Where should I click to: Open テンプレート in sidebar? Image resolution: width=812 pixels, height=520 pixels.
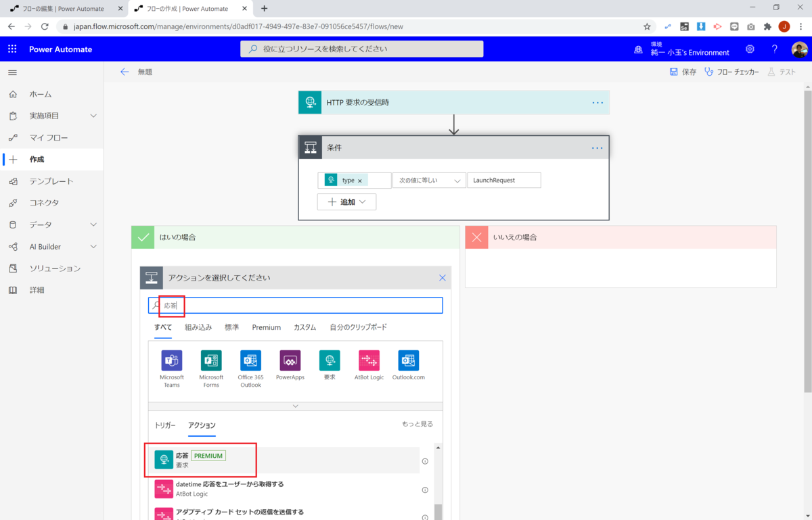(x=52, y=181)
